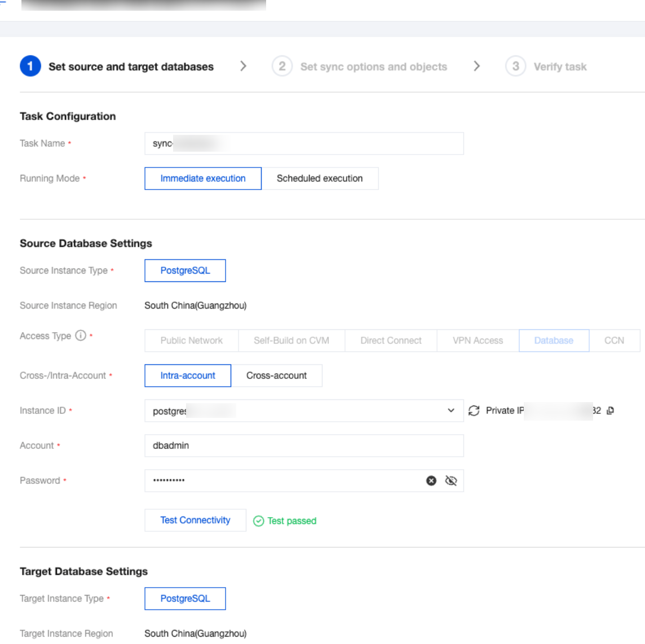645x644 pixels.
Task: Toggle password visibility eye icon
Action: pos(451,480)
